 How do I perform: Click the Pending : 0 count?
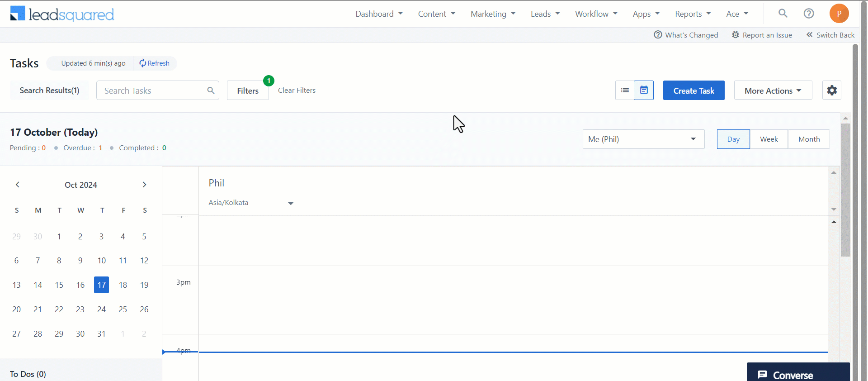tap(28, 148)
